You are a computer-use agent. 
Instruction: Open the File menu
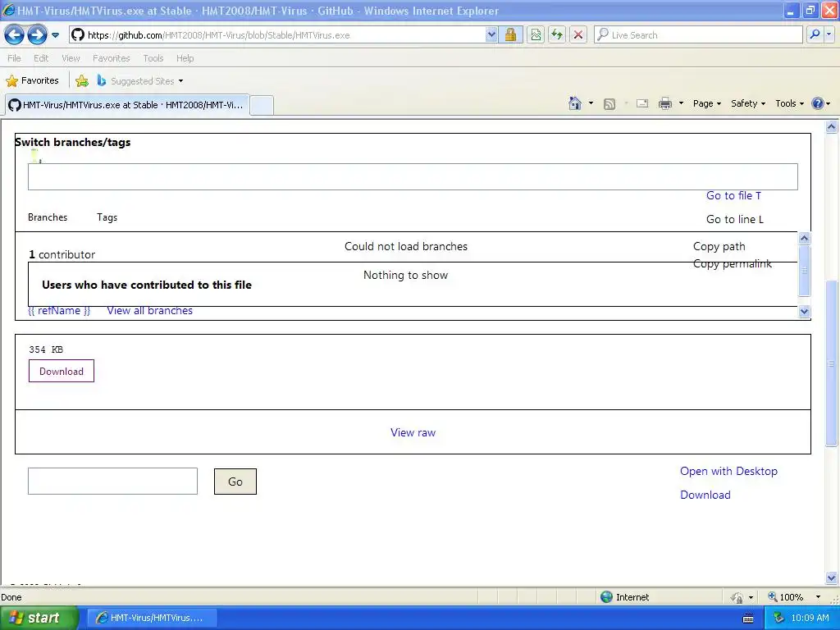coord(14,58)
